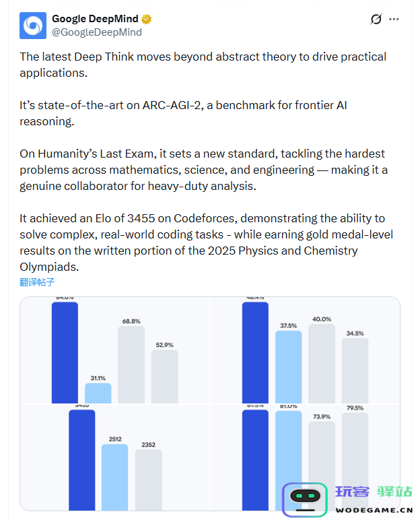420x520 pixels.
Task: Open the Grok explain-post icon
Action: click(x=376, y=19)
